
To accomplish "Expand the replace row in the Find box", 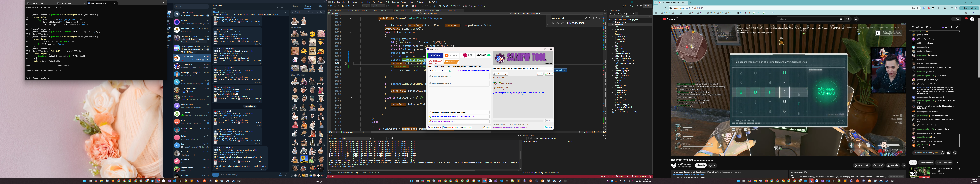I will click(x=549, y=18).
